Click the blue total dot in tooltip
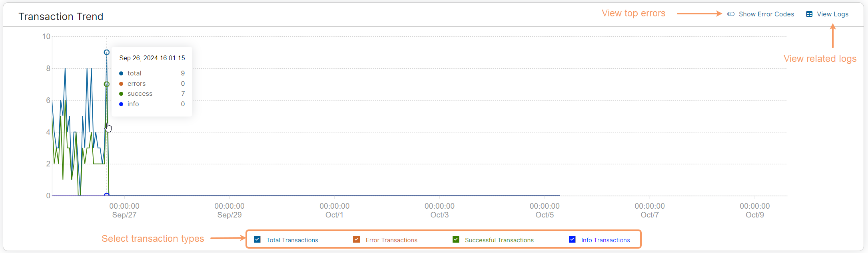The width and height of the screenshot is (868, 253). coord(121,73)
